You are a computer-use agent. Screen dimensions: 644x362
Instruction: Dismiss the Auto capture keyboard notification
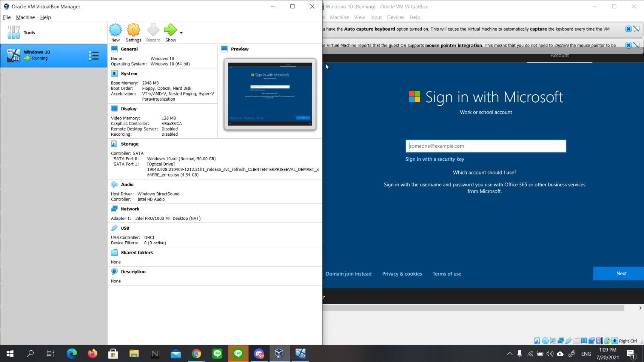click(x=628, y=29)
